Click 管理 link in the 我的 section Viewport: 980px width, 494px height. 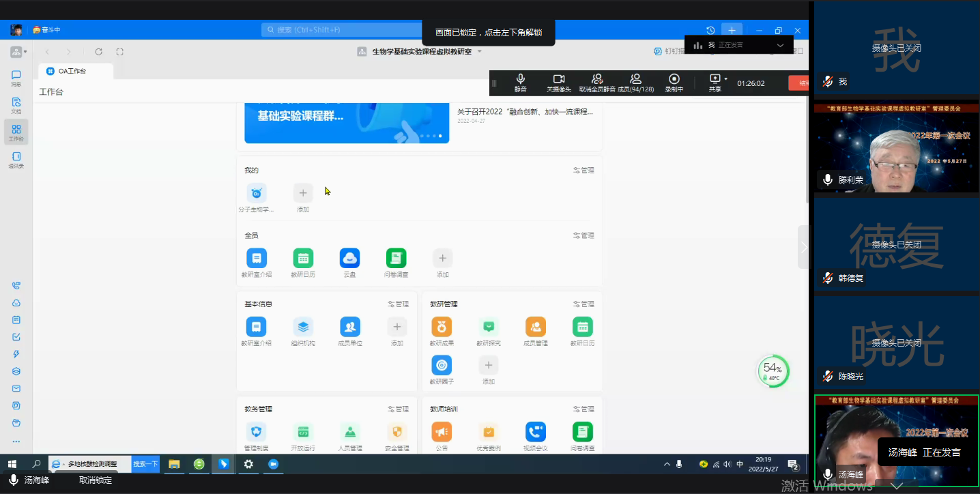pos(583,171)
